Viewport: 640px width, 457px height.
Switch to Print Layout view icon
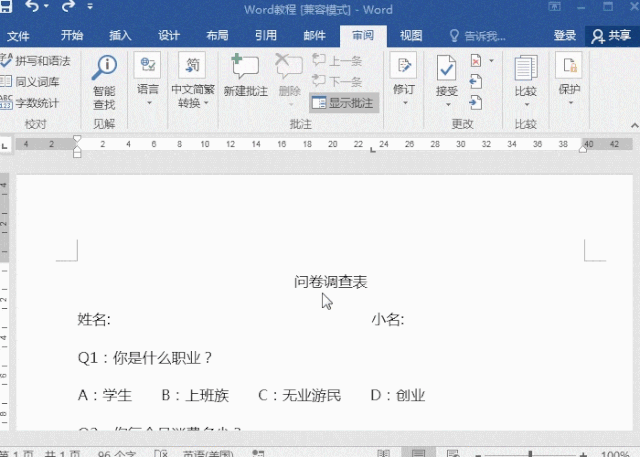[x=418, y=452]
